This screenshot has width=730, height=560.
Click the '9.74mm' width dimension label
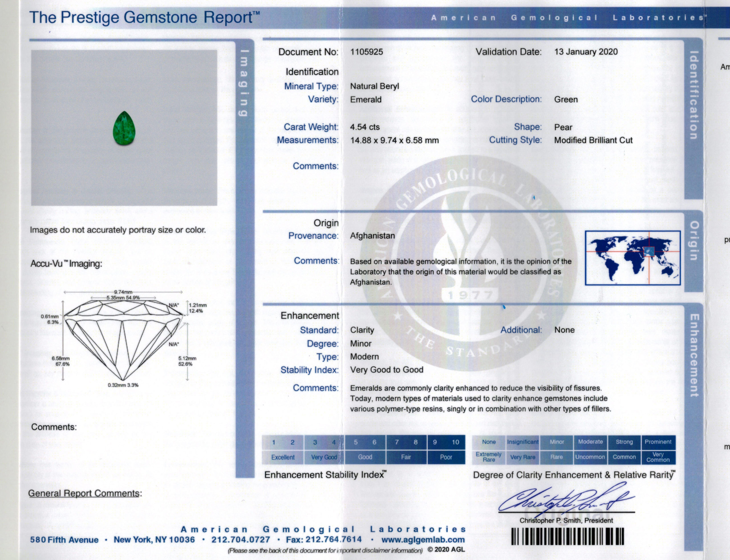coord(123,292)
